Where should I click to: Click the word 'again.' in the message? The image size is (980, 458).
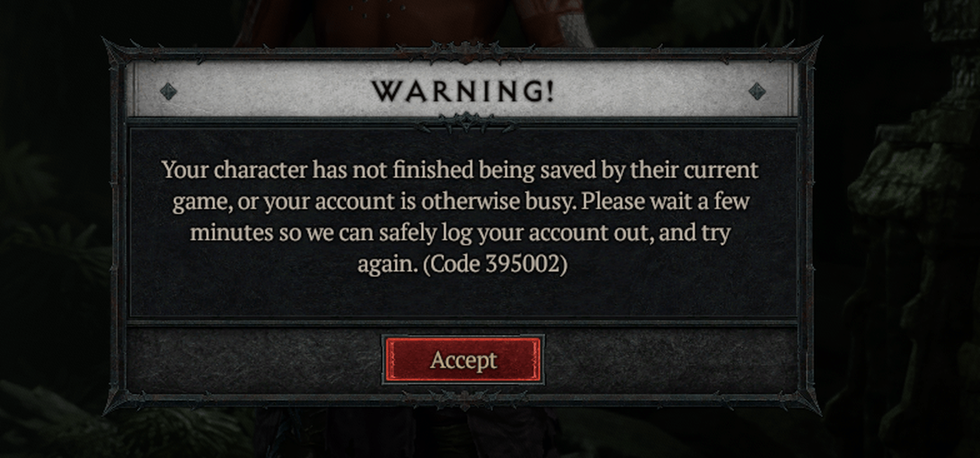point(388,265)
